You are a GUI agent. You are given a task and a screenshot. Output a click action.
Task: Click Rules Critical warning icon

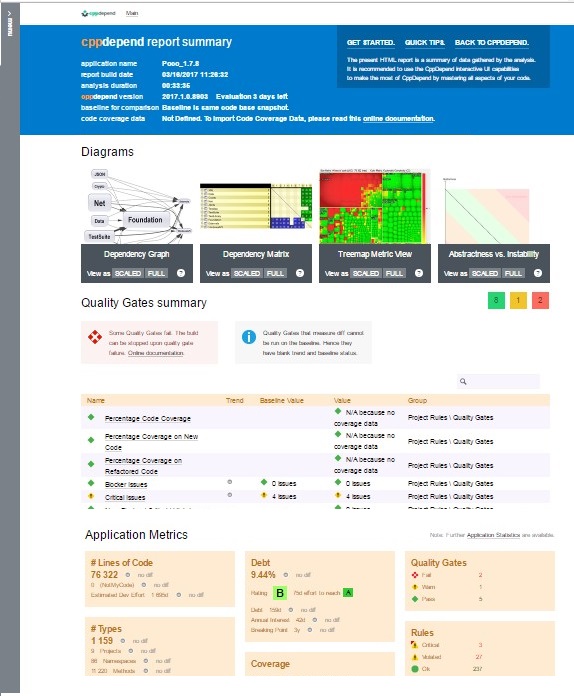(415, 645)
